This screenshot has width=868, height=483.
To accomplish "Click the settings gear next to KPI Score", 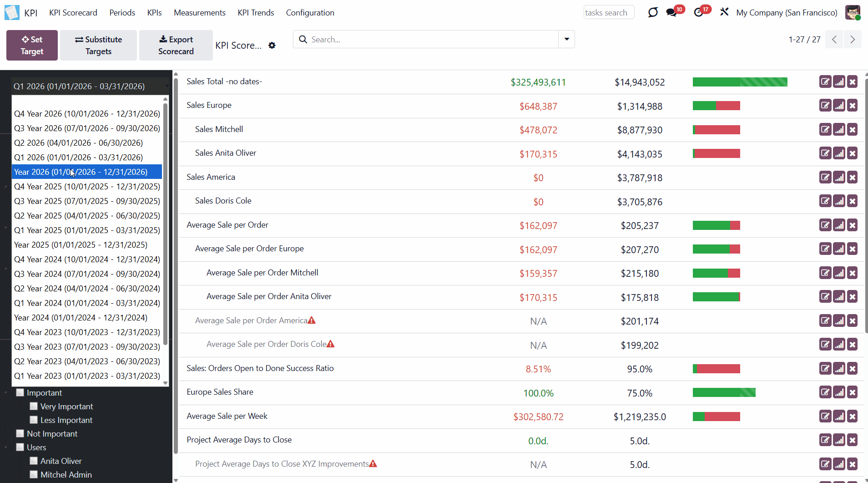I will [x=272, y=46].
